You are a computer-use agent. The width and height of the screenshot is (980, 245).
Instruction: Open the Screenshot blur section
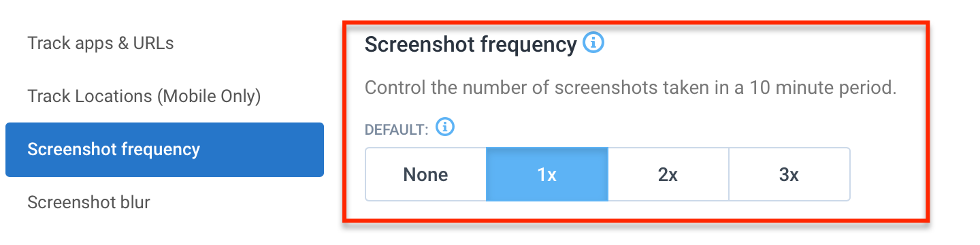pos(88,202)
